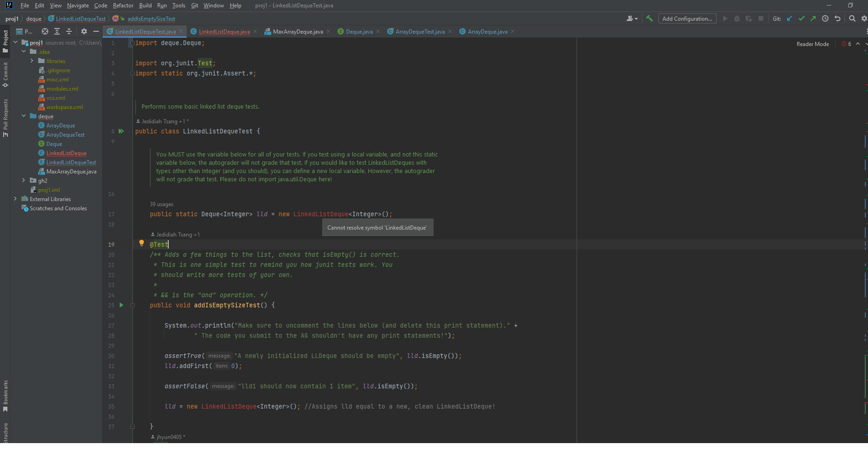Toggle the Commit tool window tab
Image resolution: width=868 pixels, height=473 pixels.
pyautogui.click(x=6, y=75)
